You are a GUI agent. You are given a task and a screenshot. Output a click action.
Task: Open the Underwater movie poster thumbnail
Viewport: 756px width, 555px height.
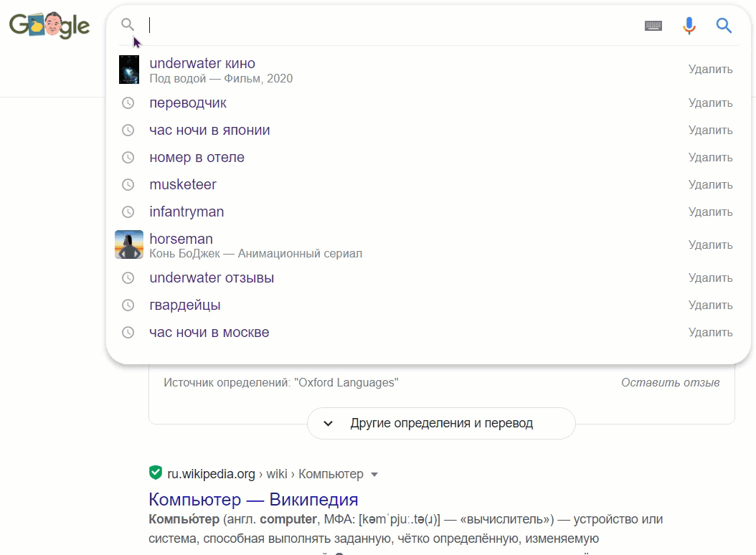128,70
